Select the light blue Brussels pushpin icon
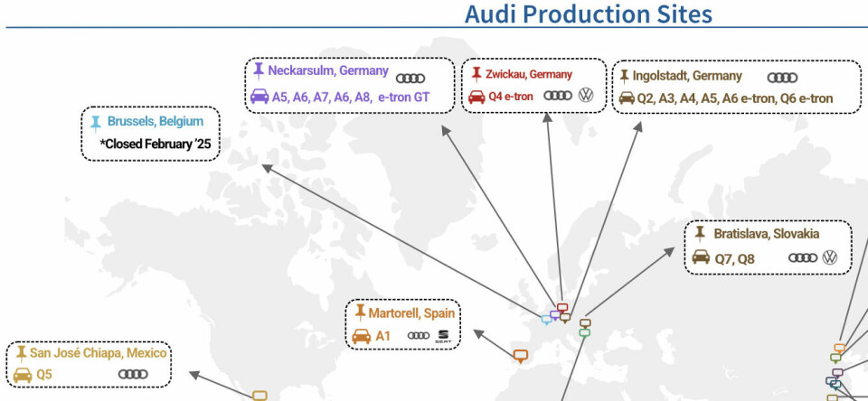Screen dimensions: 868x401 pos(96,121)
